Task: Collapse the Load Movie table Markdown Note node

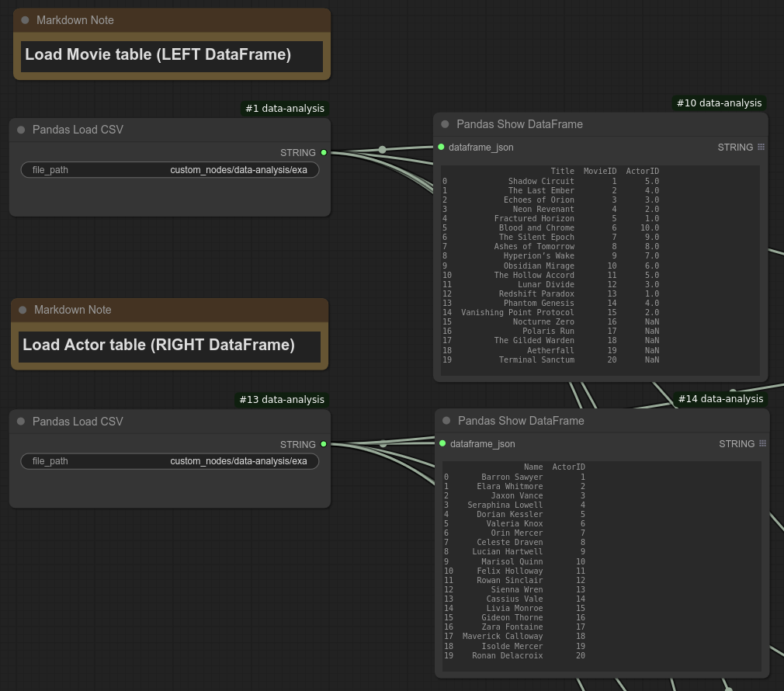Action: click(x=25, y=20)
